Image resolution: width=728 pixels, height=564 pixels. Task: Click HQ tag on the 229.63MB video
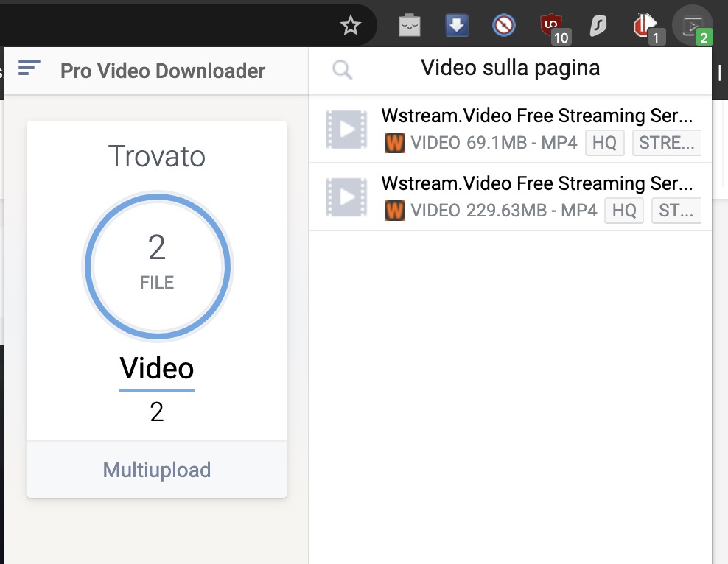(x=623, y=211)
